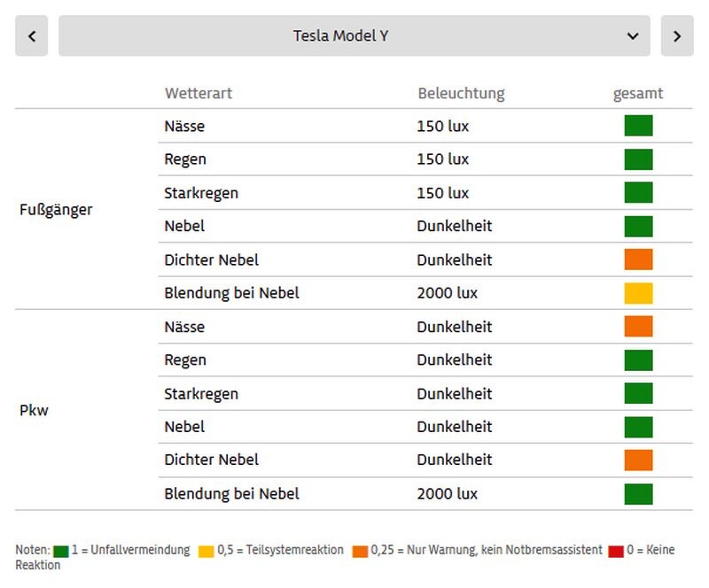Click the gesamt column header

pyautogui.click(x=638, y=93)
